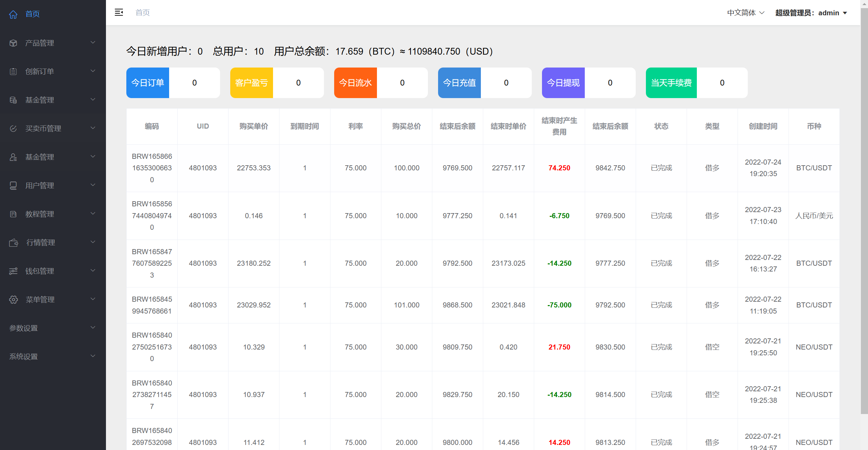Image resolution: width=868 pixels, height=450 pixels.
Task: Click the 产品管理 cube icon
Action: [x=13, y=43]
